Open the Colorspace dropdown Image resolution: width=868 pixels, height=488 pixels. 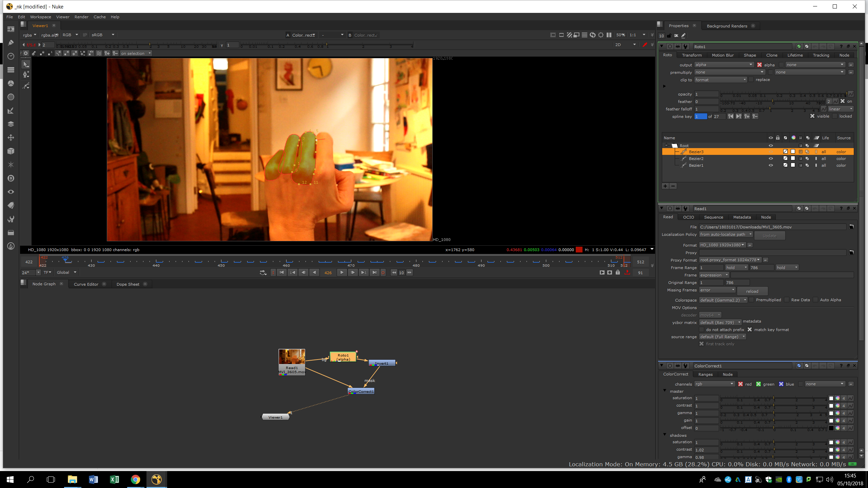[x=723, y=300]
